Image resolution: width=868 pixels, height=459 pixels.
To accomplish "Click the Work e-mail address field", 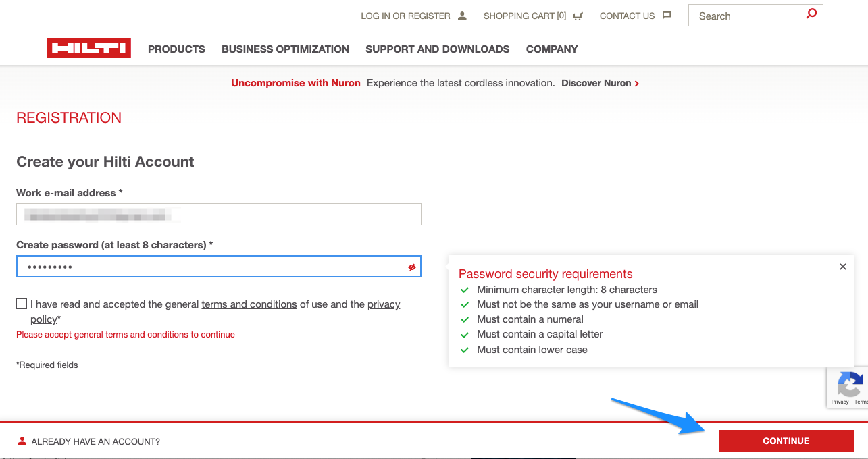I will pyautogui.click(x=218, y=215).
